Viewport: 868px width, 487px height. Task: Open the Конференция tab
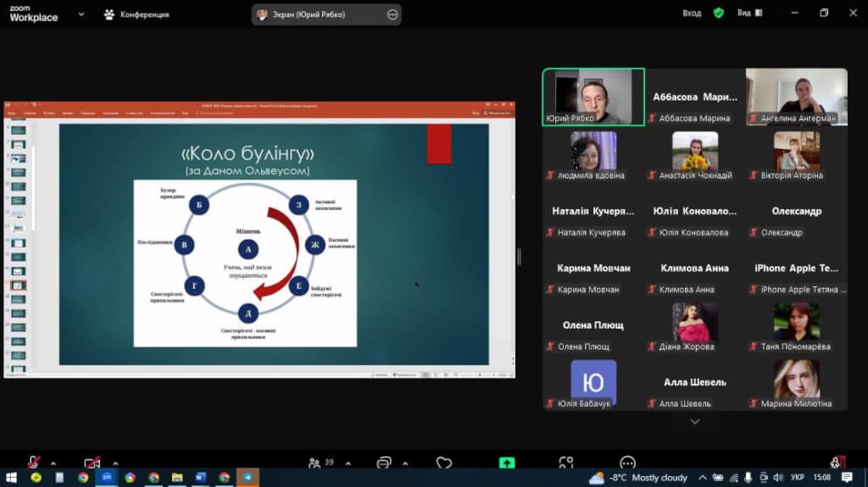(x=137, y=14)
